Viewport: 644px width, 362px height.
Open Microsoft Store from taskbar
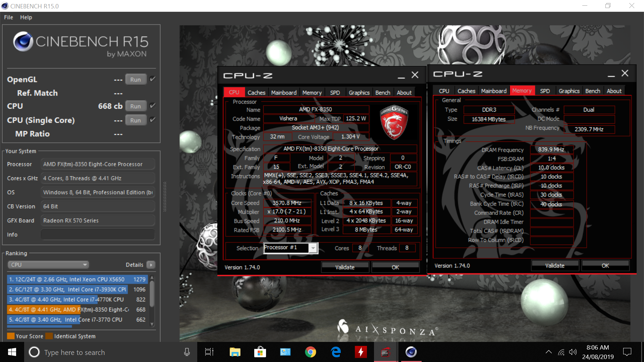260,352
